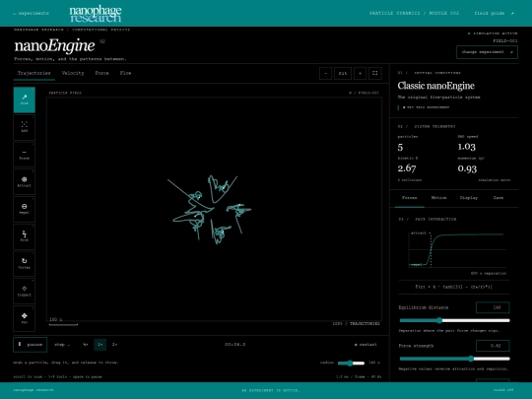The height and width of the screenshot is (399, 532).
Task: Click the kinetic E value 2.67
Action: (407, 168)
